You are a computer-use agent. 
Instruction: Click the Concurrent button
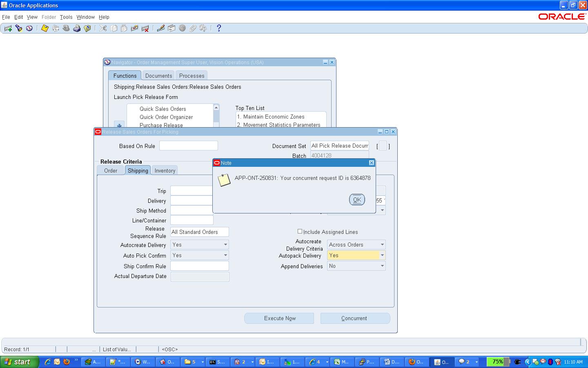355,318
